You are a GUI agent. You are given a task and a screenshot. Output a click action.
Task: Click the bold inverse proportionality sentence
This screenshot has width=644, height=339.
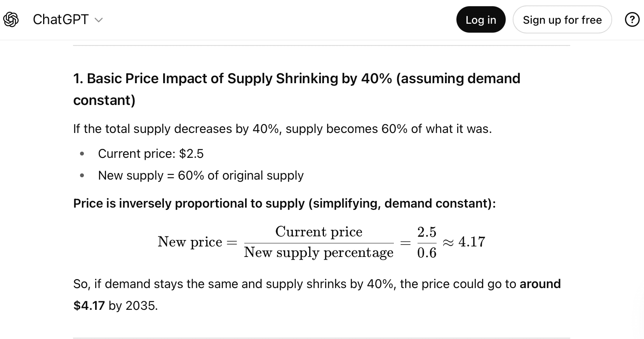point(284,203)
